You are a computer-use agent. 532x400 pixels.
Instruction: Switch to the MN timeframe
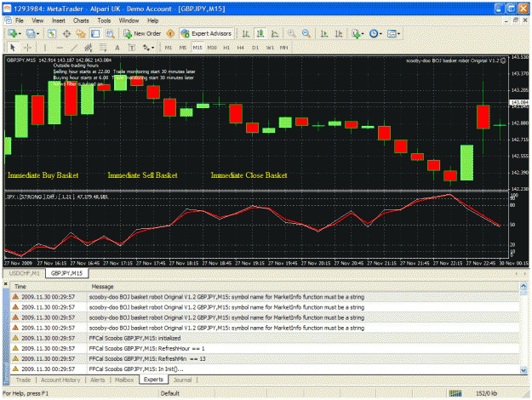click(284, 48)
